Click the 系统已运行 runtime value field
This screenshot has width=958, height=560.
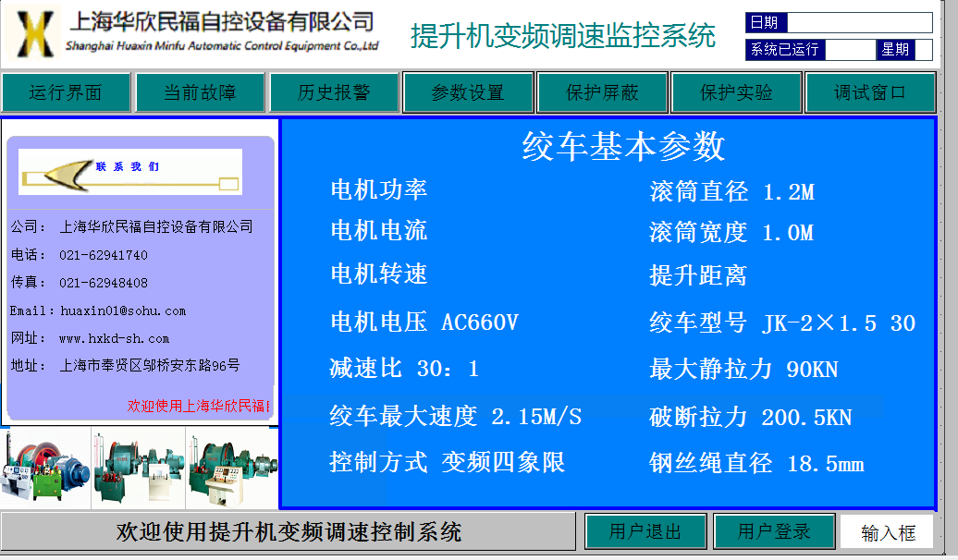click(850, 50)
